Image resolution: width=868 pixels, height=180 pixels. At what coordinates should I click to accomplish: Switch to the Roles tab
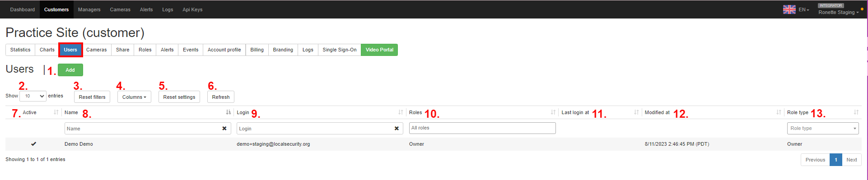[x=145, y=50]
